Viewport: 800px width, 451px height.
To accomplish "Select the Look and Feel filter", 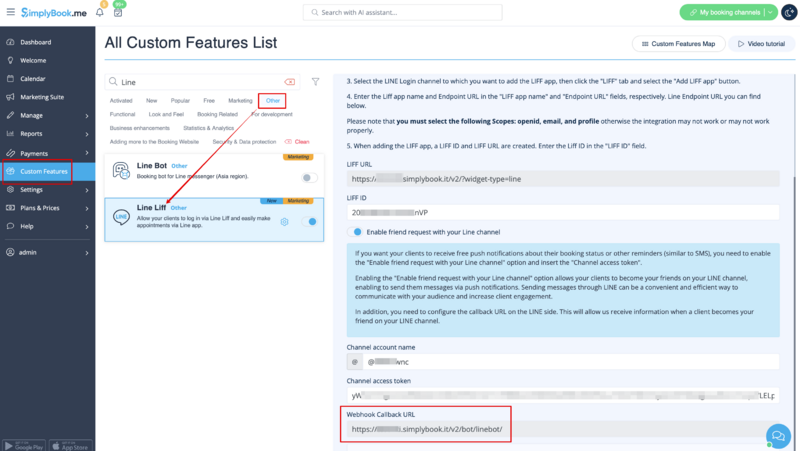I will (x=166, y=115).
